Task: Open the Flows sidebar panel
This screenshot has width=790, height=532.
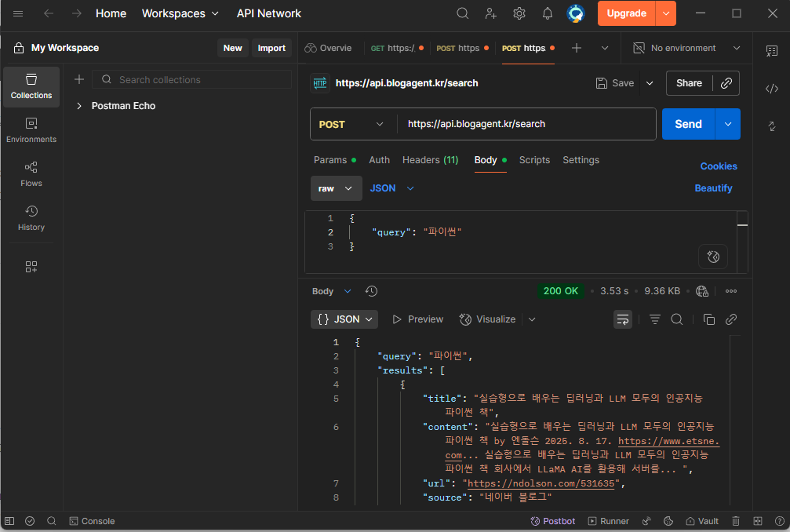Action: pos(31,173)
